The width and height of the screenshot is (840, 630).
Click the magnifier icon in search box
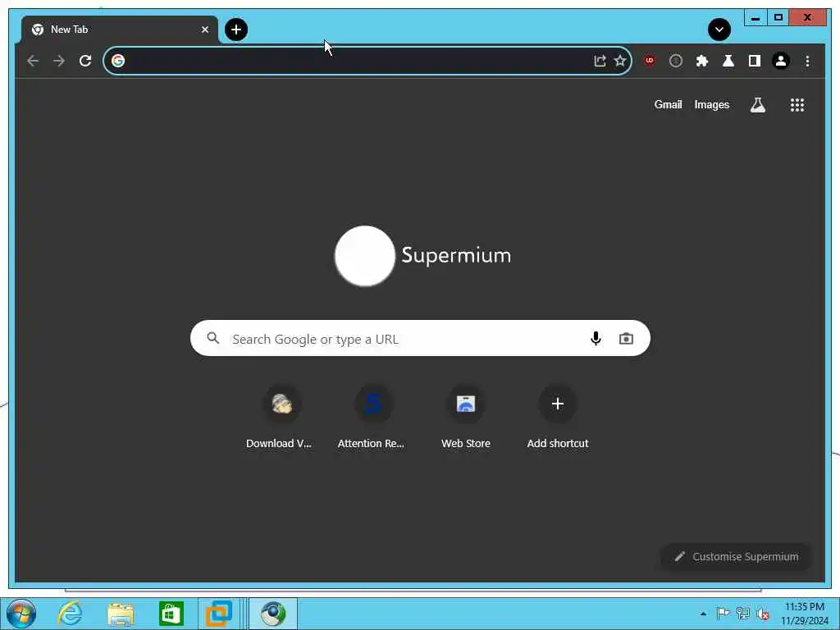[x=213, y=338]
